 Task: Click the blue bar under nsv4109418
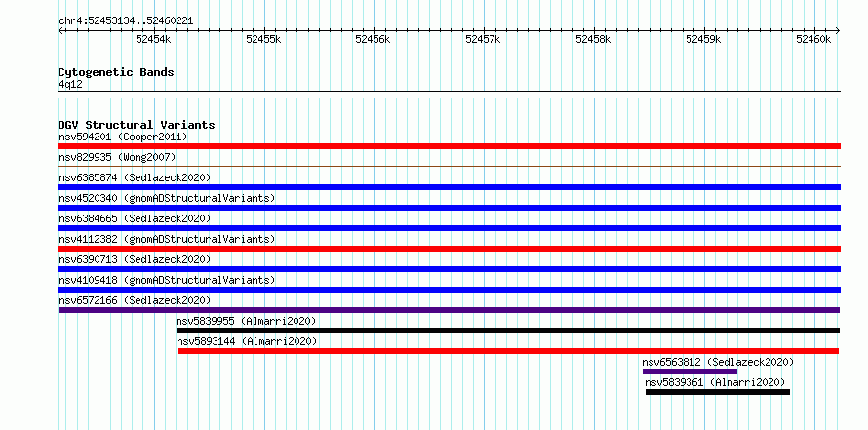(449, 290)
